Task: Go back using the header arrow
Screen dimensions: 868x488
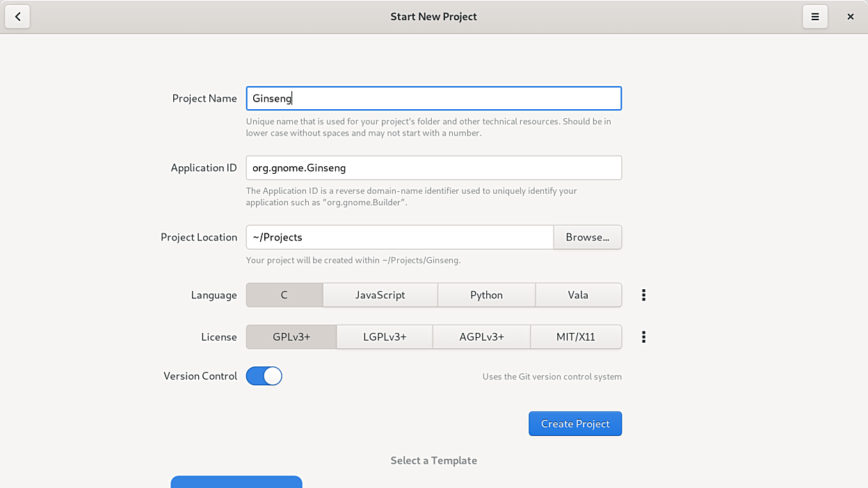Action: pyautogui.click(x=17, y=17)
